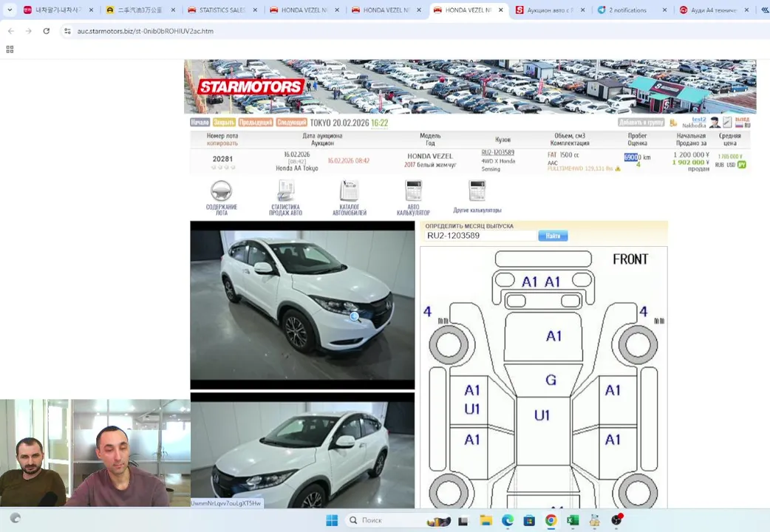
Task: Click the lot number 20281
Action: coord(222,159)
